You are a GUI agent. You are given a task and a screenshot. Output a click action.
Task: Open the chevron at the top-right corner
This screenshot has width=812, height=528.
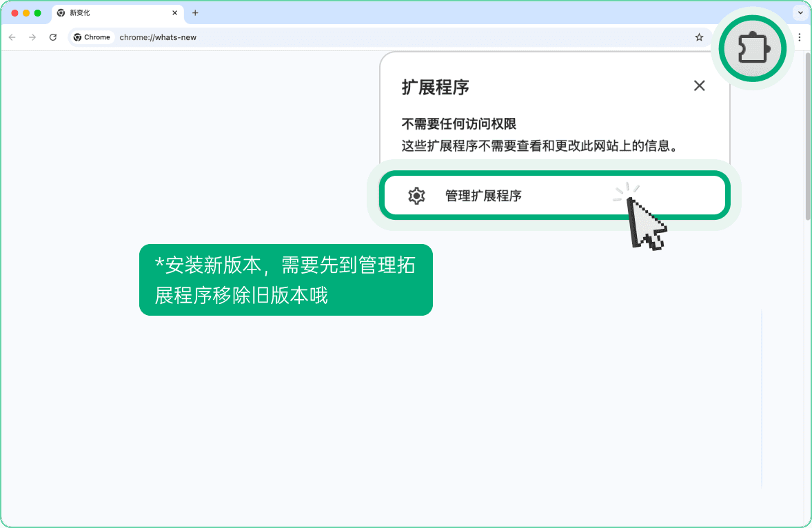point(800,12)
